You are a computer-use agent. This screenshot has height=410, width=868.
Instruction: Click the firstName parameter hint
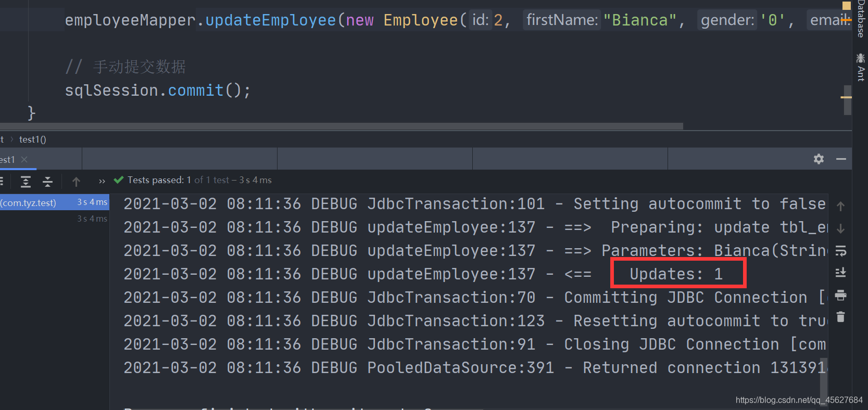562,20
